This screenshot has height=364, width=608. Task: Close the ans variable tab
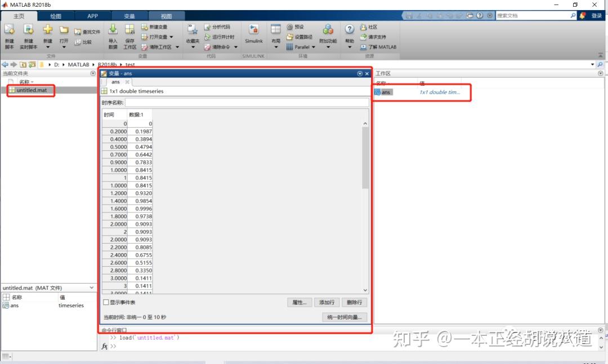pos(127,82)
